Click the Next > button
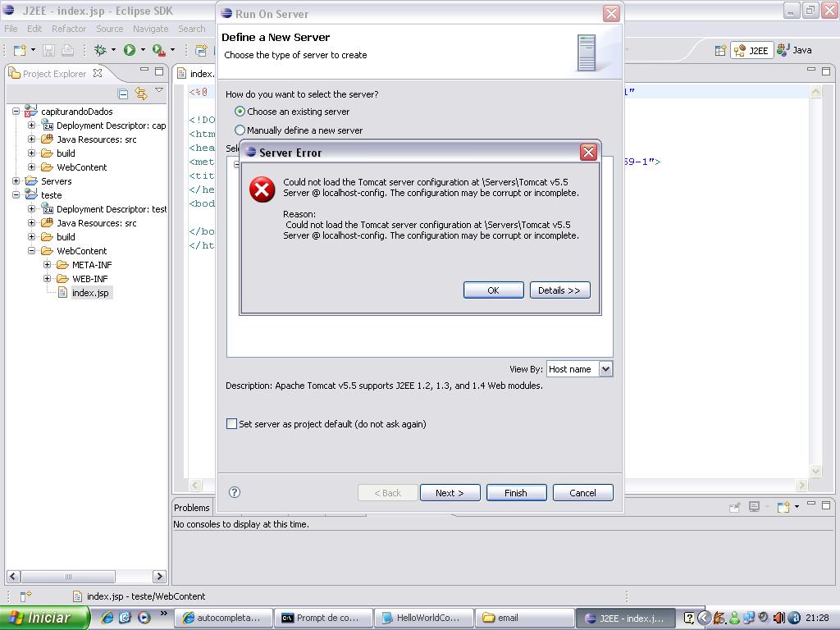 [x=450, y=493]
